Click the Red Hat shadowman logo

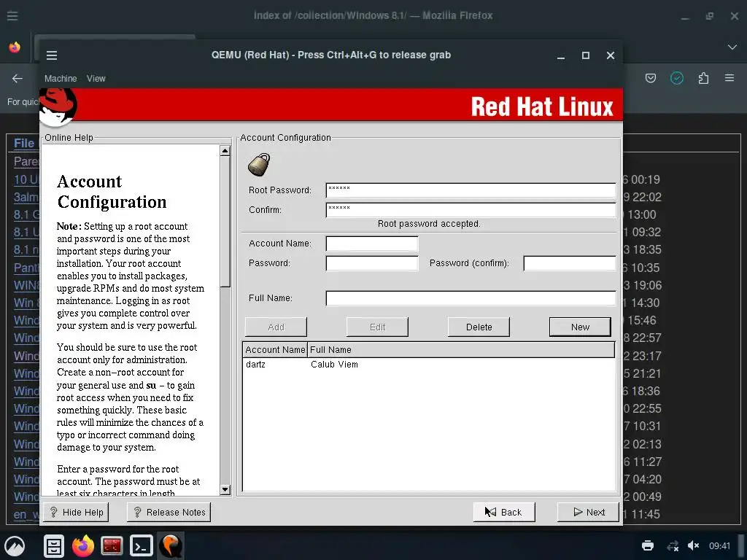[x=58, y=107]
